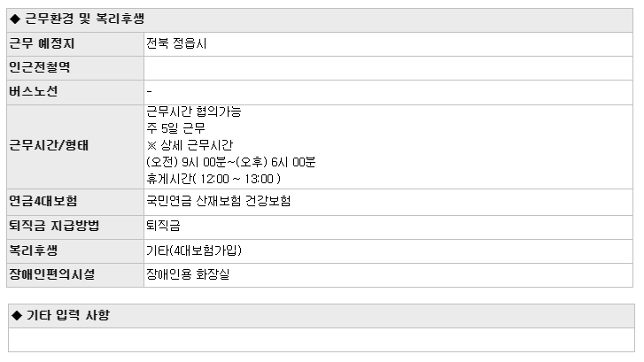Click the 장애인용 화장실 facility text
Screen dimensions: 644x362
(188, 274)
